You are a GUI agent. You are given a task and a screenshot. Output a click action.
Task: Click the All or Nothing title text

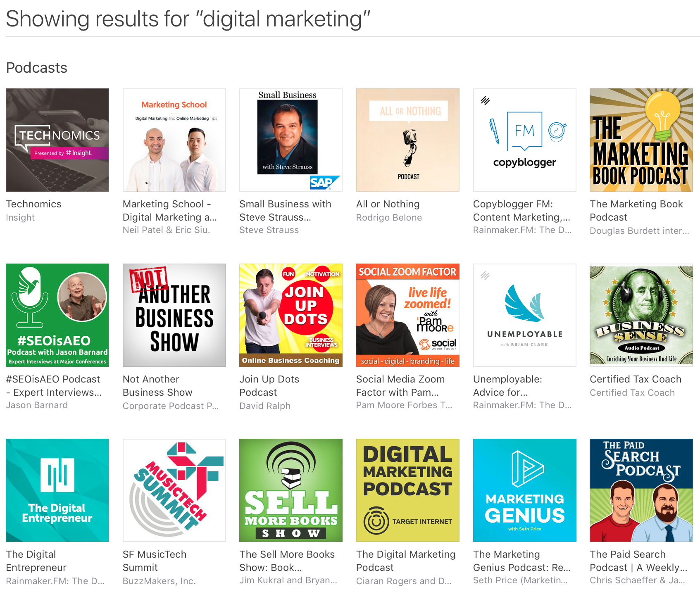tap(388, 204)
